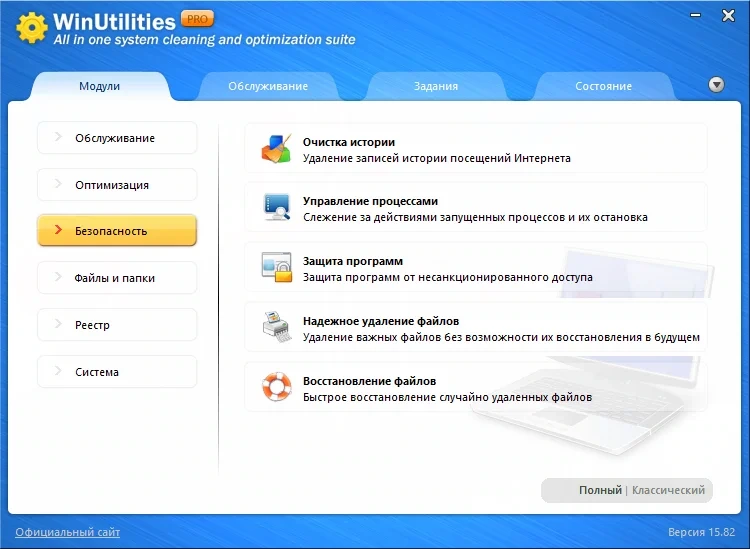750x549 pixels.
Task: Click chevron arrow beside Файлы и папки
Action: (x=58, y=276)
